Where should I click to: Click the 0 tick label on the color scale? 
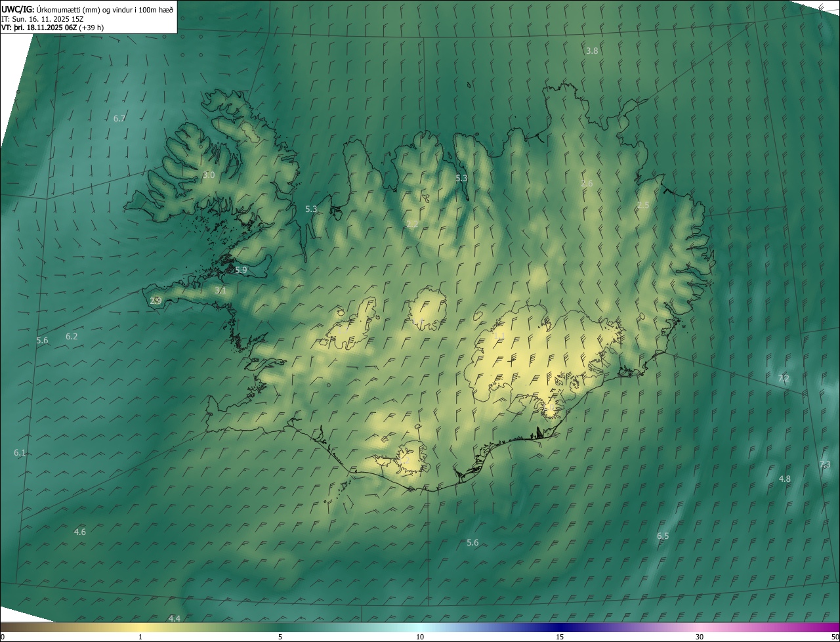tap(3, 637)
